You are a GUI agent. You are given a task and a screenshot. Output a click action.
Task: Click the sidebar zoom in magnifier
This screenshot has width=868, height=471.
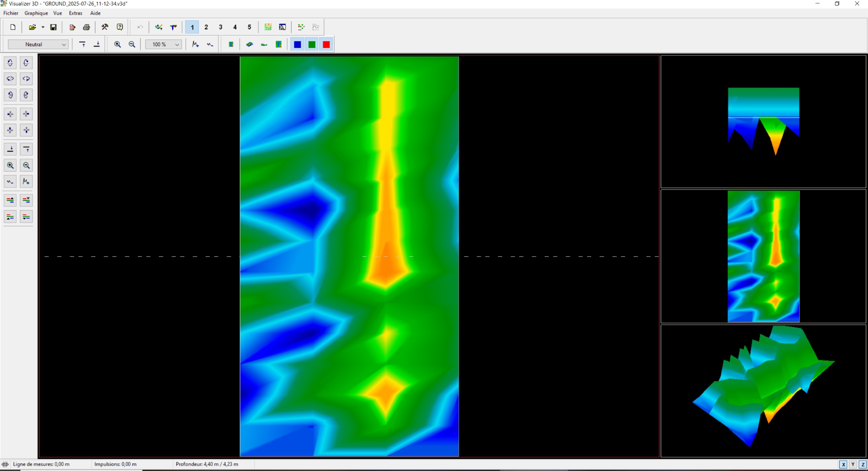(x=10, y=166)
